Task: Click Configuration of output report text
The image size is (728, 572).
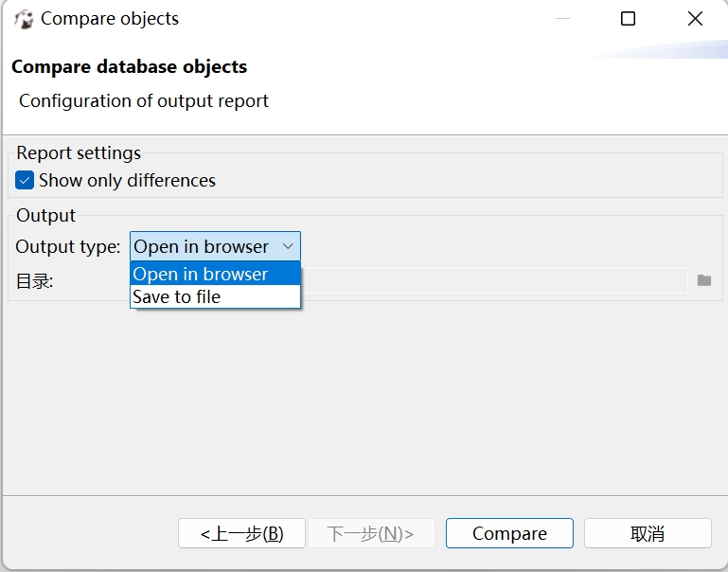Action: 144,100
